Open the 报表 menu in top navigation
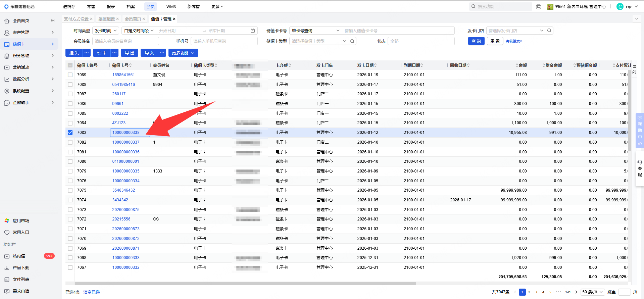 tap(111, 7)
